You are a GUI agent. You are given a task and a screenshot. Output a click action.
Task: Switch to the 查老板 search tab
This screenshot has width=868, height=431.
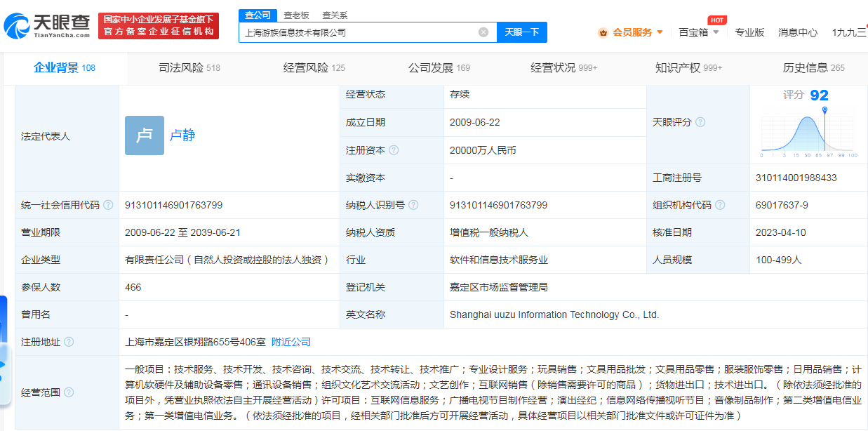click(x=296, y=15)
